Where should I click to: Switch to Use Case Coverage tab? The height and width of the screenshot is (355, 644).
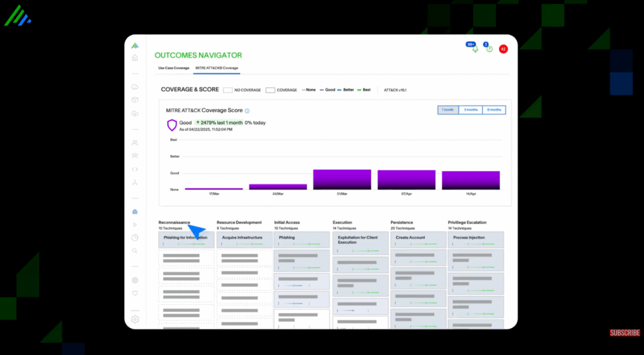174,68
